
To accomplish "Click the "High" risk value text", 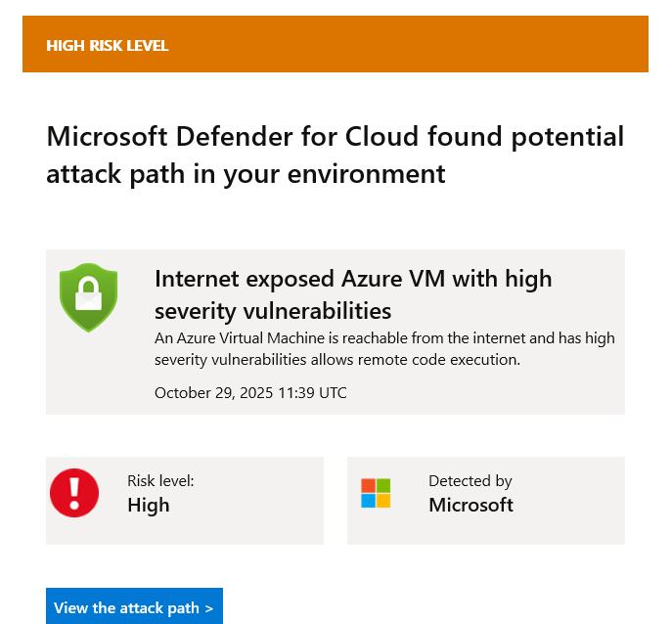I will pyautogui.click(x=149, y=505).
